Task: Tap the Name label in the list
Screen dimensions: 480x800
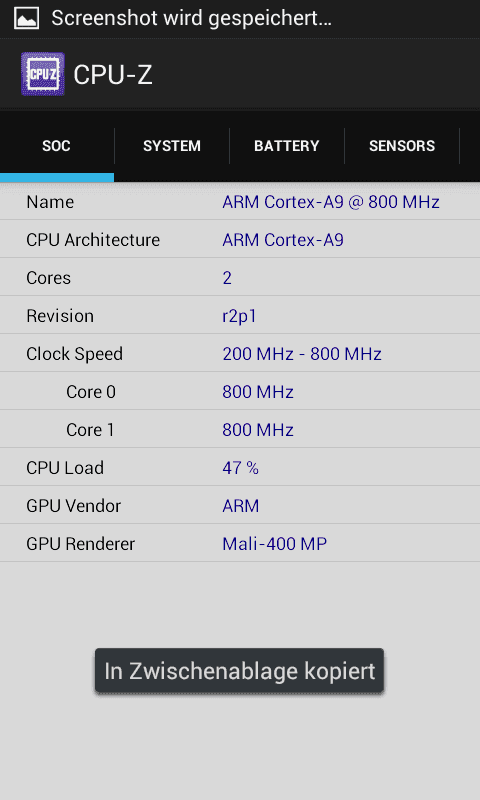Action: tap(50, 202)
